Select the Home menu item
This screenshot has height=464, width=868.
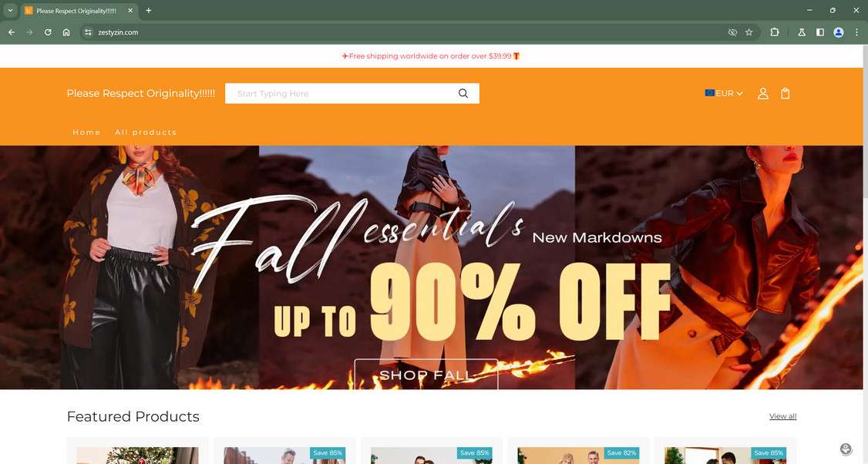pos(86,133)
